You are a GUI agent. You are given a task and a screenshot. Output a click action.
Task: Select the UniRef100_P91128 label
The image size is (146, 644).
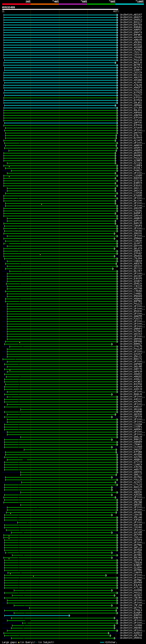pos(131,480)
